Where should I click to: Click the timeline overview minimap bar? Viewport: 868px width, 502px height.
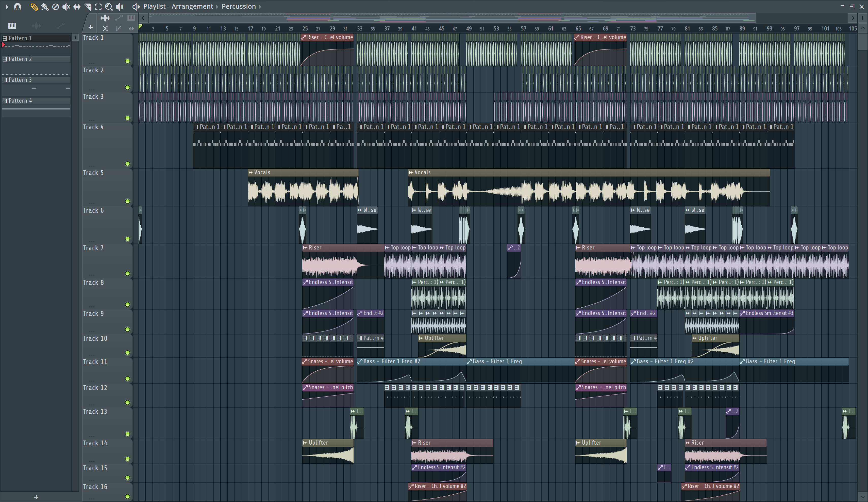[x=452, y=18]
